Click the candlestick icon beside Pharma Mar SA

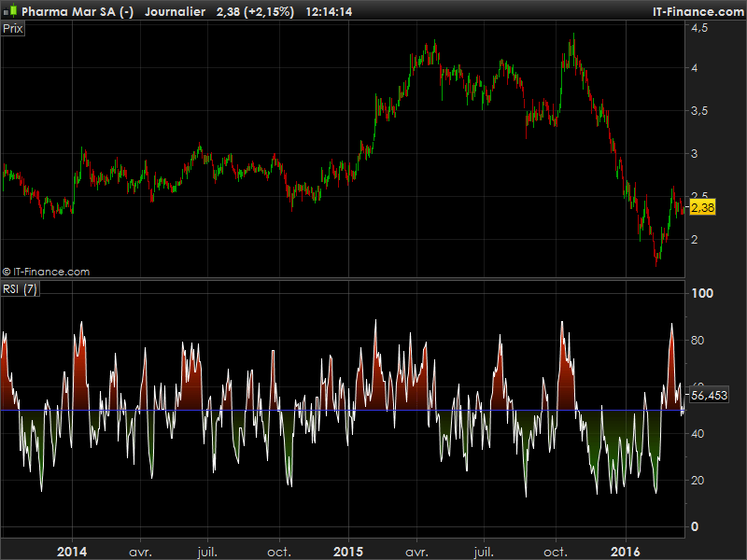pos(10,11)
